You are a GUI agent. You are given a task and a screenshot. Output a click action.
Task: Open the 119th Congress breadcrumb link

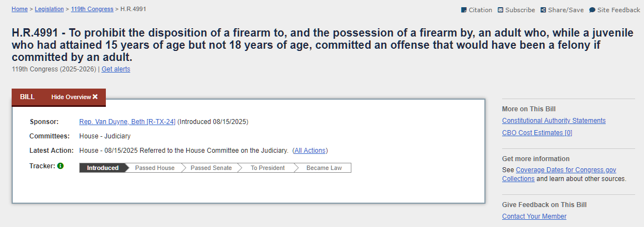click(92, 9)
